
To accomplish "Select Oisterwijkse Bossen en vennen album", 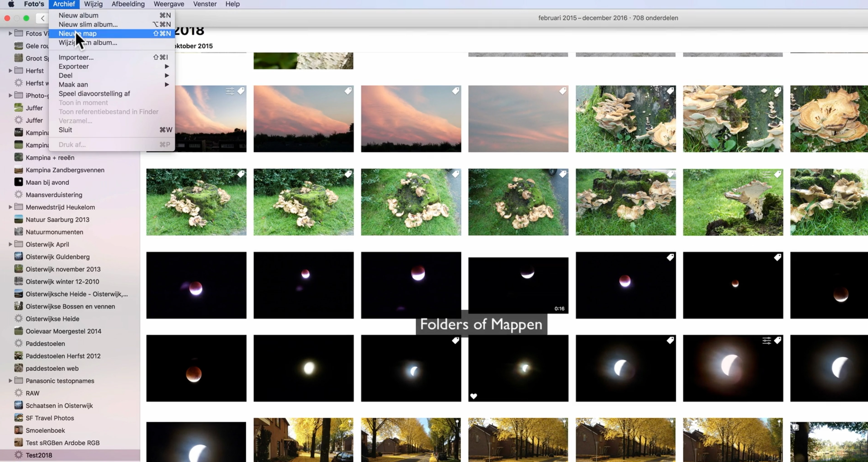I will pos(70,306).
